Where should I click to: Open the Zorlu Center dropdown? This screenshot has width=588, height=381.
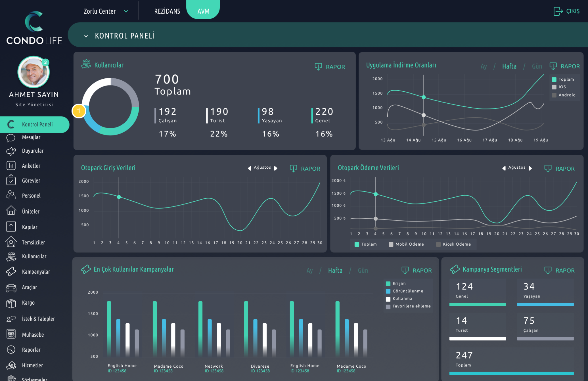pyautogui.click(x=106, y=11)
